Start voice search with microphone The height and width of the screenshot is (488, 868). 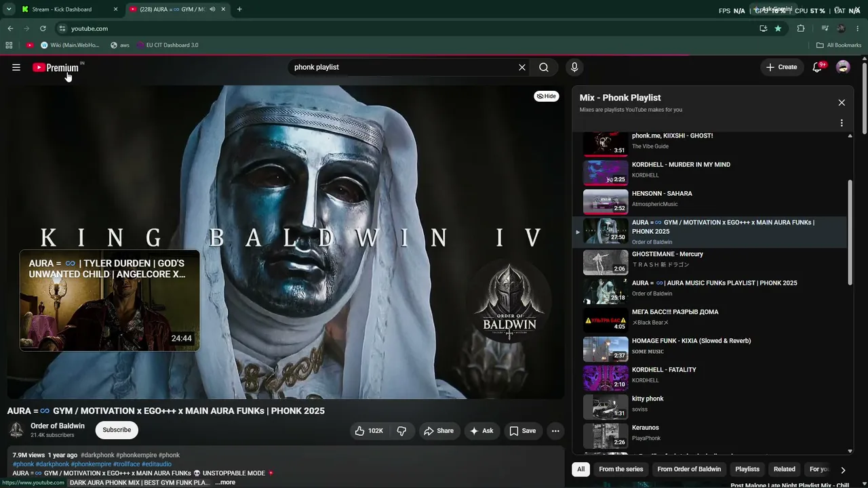(574, 67)
